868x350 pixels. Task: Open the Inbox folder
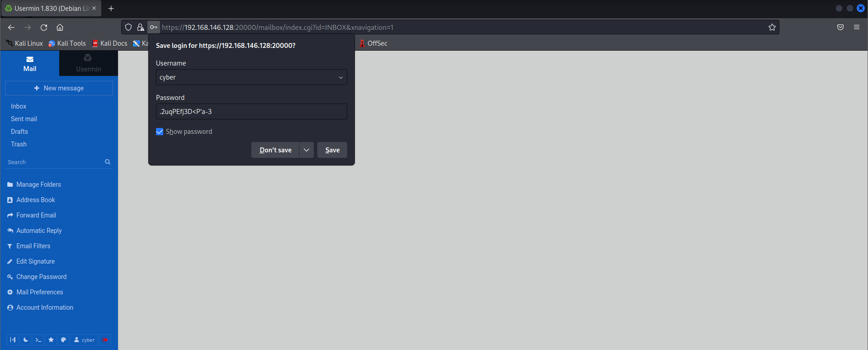coord(19,106)
